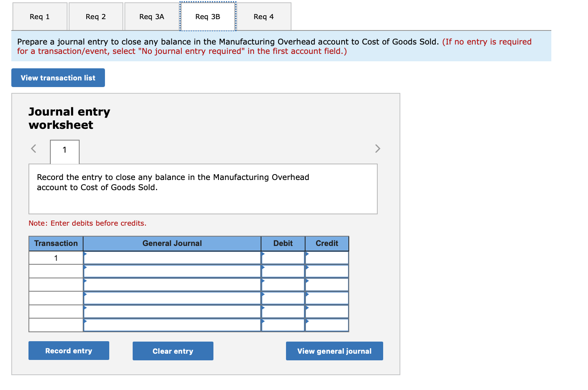Open the View general journal

[x=334, y=351]
